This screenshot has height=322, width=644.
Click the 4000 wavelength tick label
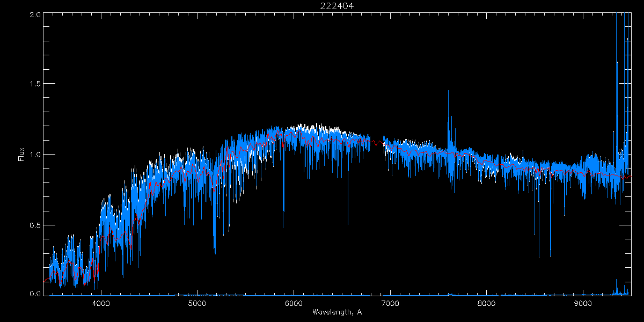[x=101, y=303]
